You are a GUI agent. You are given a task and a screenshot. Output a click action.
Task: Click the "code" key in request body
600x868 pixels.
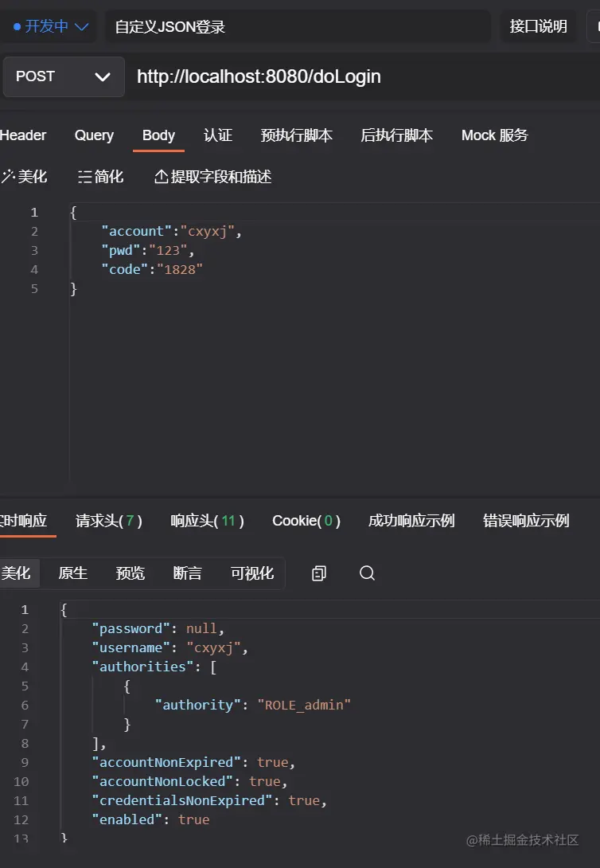125,270
